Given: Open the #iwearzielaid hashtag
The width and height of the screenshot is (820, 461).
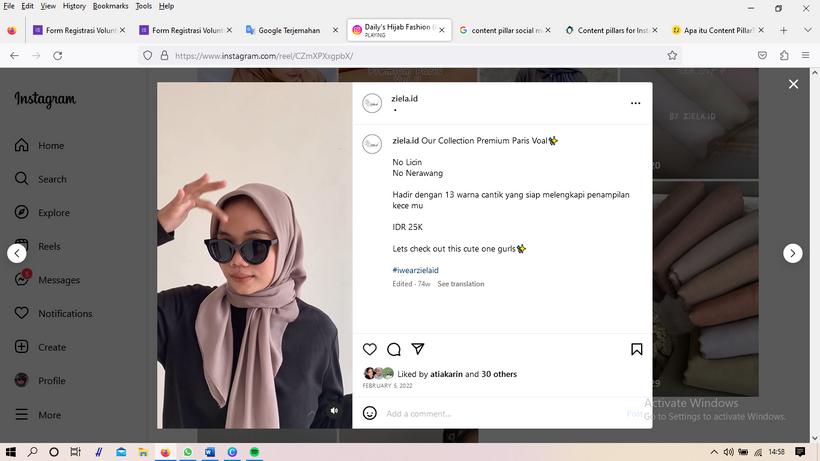Looking at the screenshot, I should (x=415, y=270).
